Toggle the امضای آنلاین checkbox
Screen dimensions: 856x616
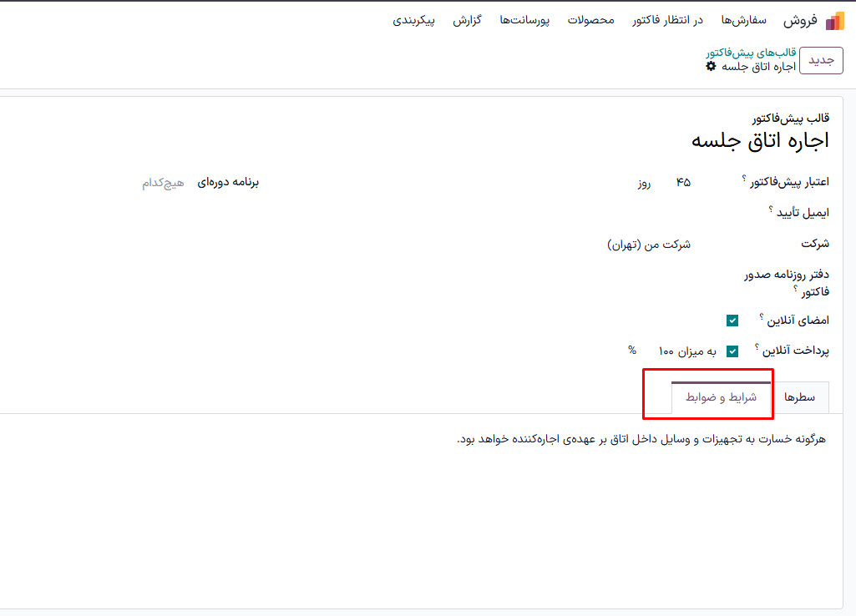732,321
